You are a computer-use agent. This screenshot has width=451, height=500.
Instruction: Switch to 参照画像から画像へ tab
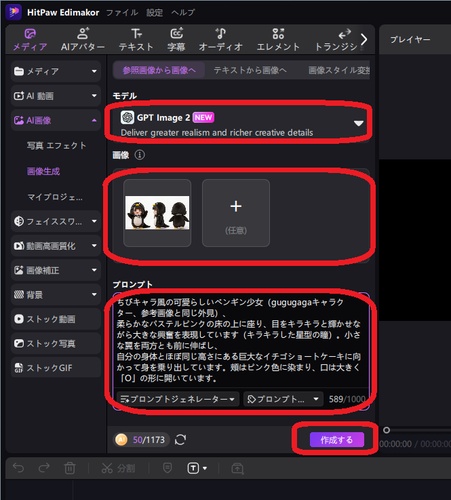pyautogui.click(x=159, y=70)
